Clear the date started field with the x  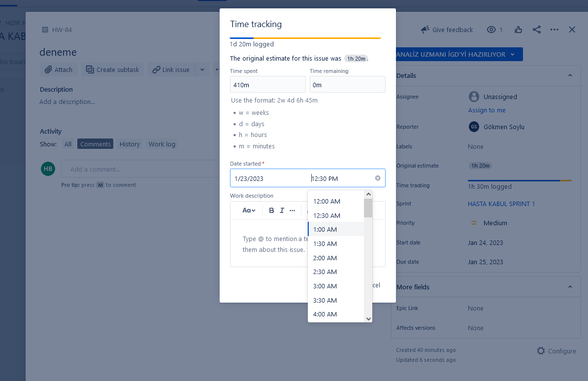point(377,178)
